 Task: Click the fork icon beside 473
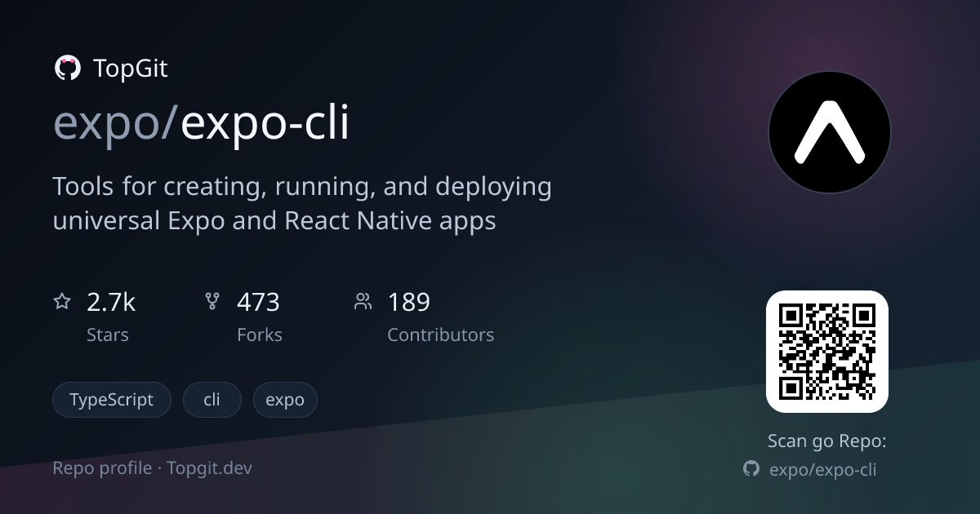pyautogui.click(x=212, y=302)
